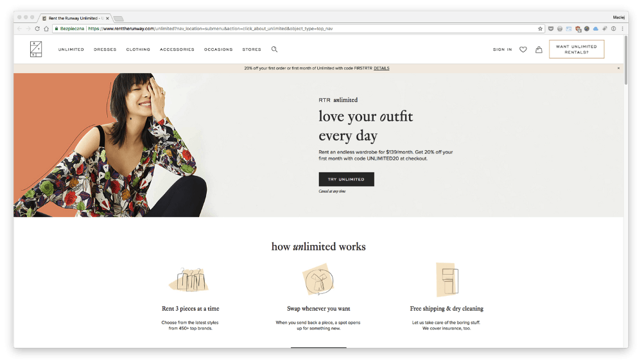Click the Try Unlimited button
The height and width of the screenshot is (364, 642).
pos(347,179)
